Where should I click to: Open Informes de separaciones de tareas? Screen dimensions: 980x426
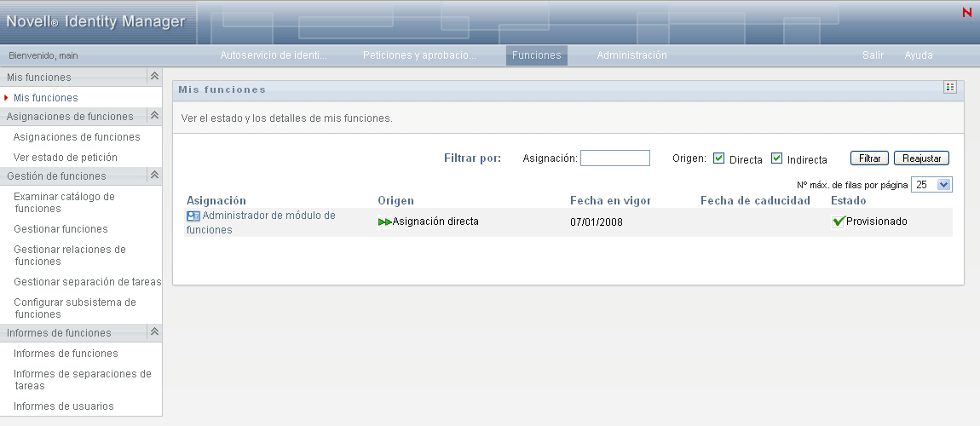[x=83, y=380]
